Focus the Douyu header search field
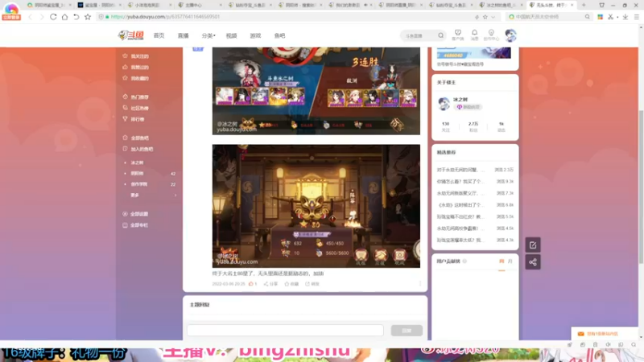This screenshot has height=362, width=644. [419, 35]
